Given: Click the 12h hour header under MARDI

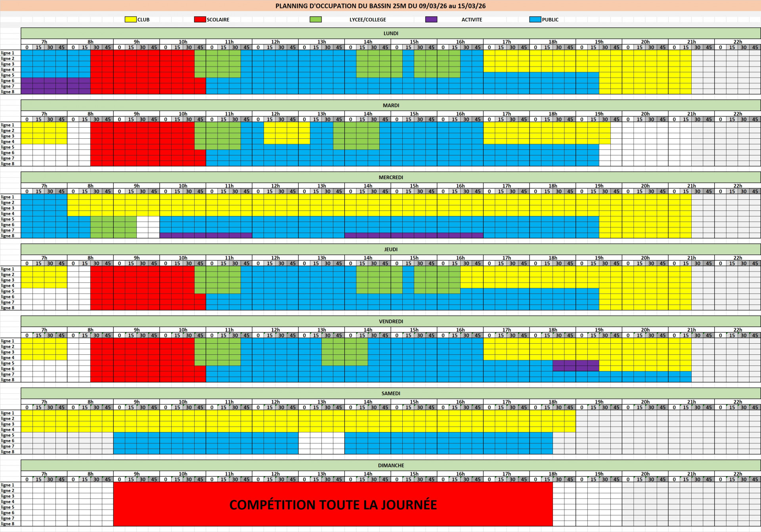Looking at the screenshot, I should click(275, 114).
